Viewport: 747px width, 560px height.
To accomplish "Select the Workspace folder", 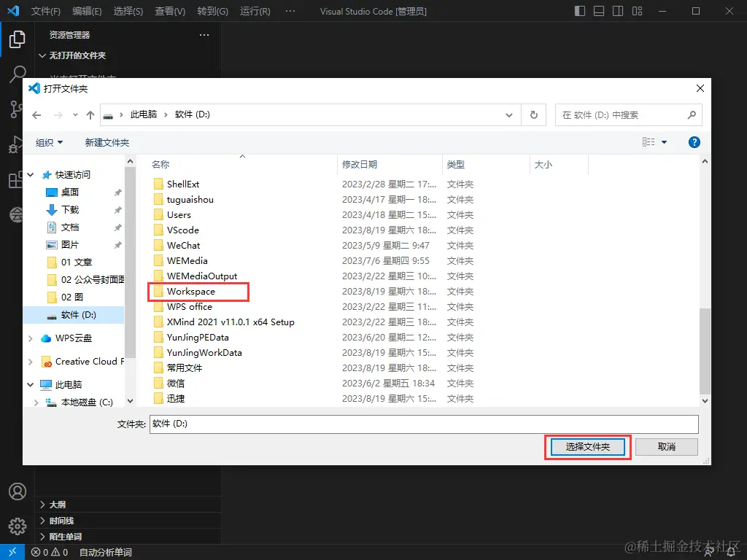I will pyautogui.click(x=191, y=292).
